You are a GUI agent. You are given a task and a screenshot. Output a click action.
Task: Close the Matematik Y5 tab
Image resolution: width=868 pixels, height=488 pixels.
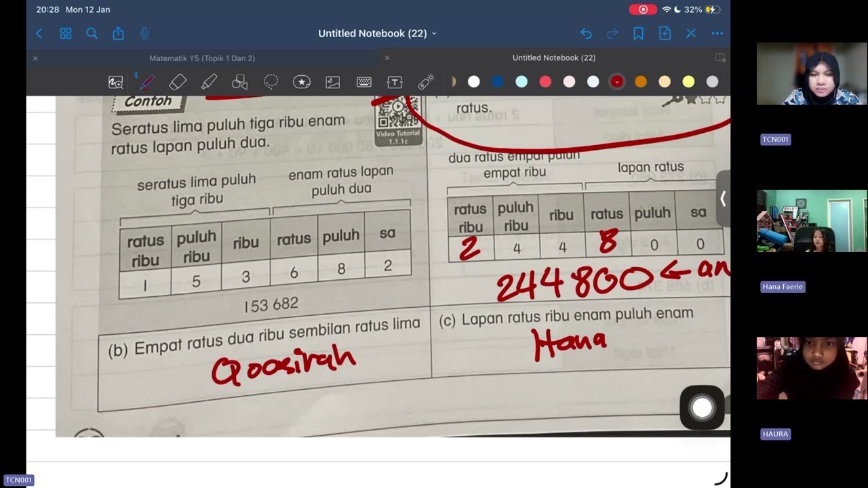(35, 58)
